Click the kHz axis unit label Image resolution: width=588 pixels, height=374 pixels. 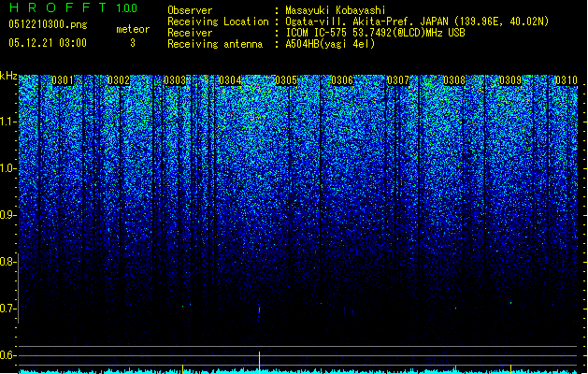point(8,76)
